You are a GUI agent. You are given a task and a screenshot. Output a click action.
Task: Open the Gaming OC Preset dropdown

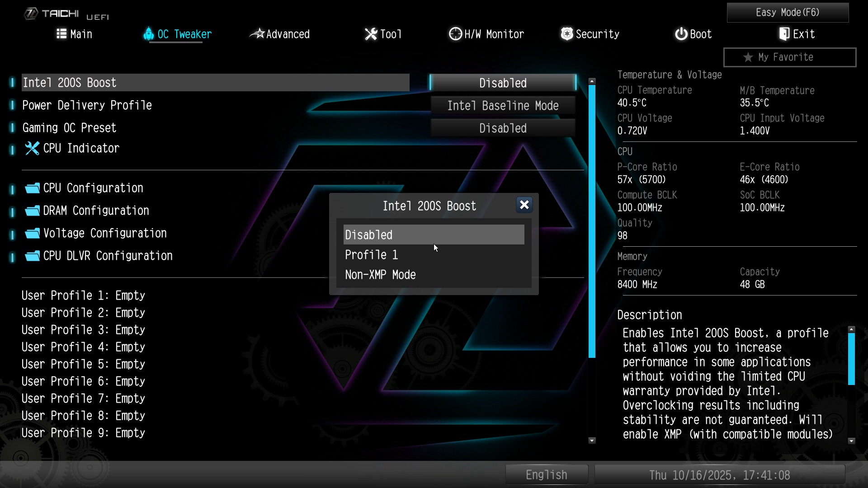click(x=503, y=128)
